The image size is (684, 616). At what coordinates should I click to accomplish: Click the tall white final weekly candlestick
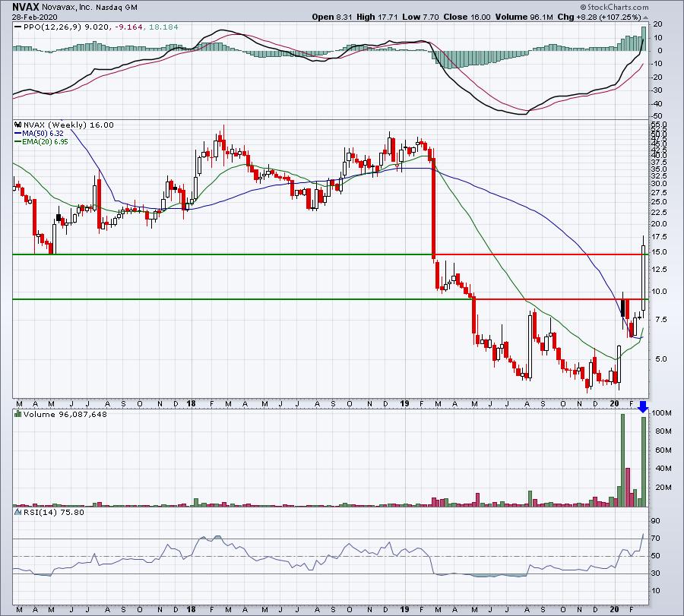coord(644,278)
